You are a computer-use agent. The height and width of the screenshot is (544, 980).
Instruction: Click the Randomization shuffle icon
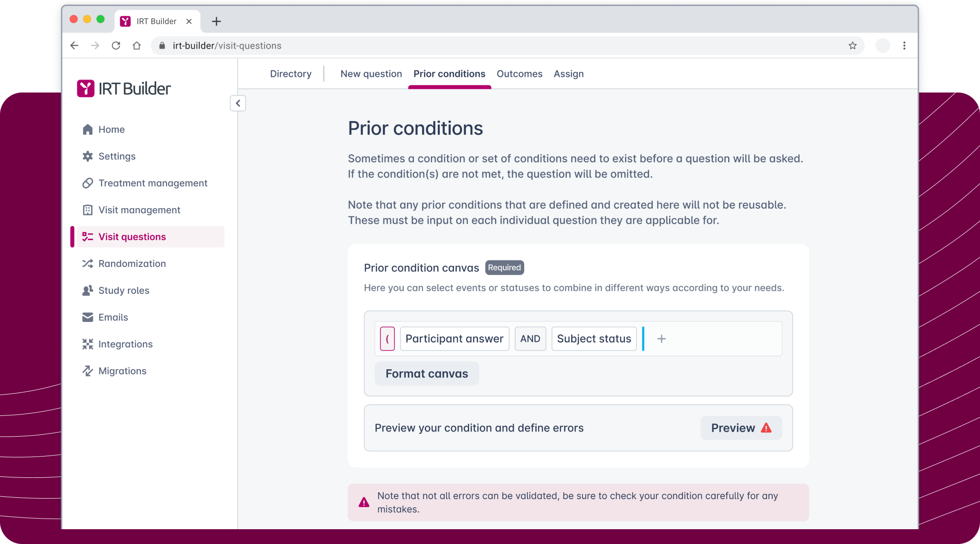click(87, 264)
